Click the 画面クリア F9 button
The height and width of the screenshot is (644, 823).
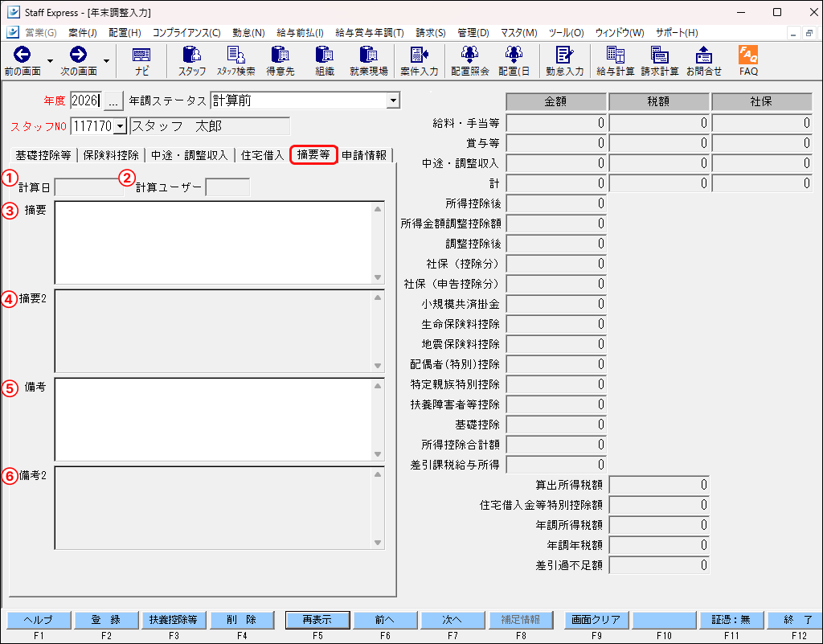596,620
